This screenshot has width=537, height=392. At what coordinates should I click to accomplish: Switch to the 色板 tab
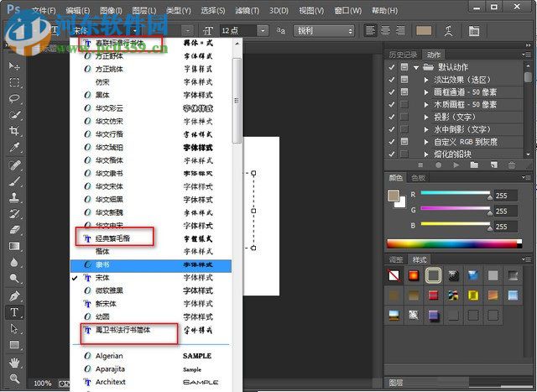click(418, 177)
